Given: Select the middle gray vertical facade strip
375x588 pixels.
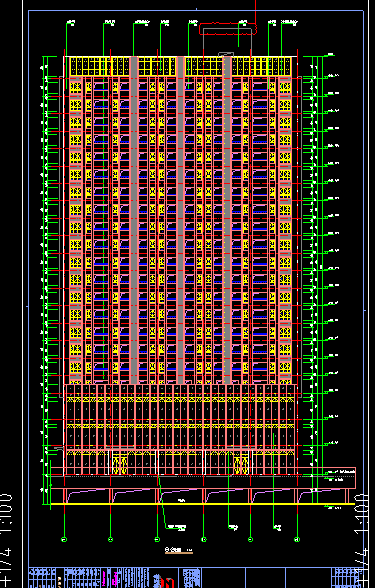Looking at the screenshot, I should pos(180,220).
